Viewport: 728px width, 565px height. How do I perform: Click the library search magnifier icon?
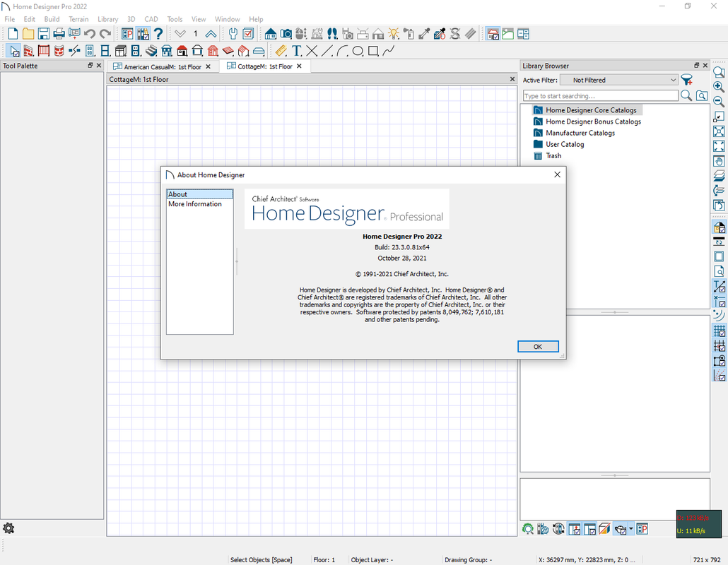pyautogui.click(x=686, y=95)
